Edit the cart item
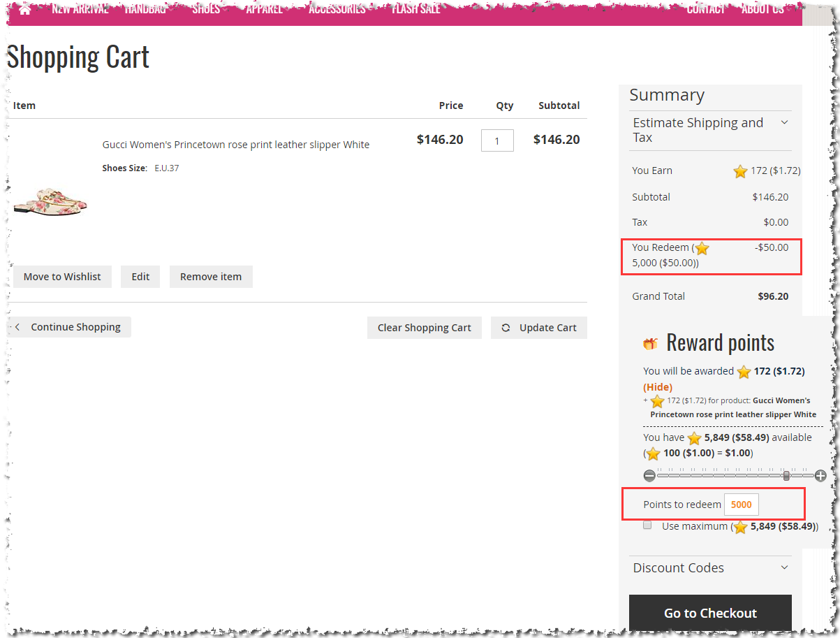The image size is (840, 638). [x=140, y=277]
